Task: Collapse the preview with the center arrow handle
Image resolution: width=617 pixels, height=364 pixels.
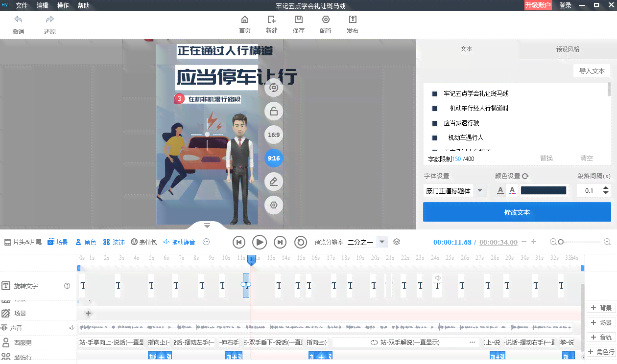Action: point(207,226)
